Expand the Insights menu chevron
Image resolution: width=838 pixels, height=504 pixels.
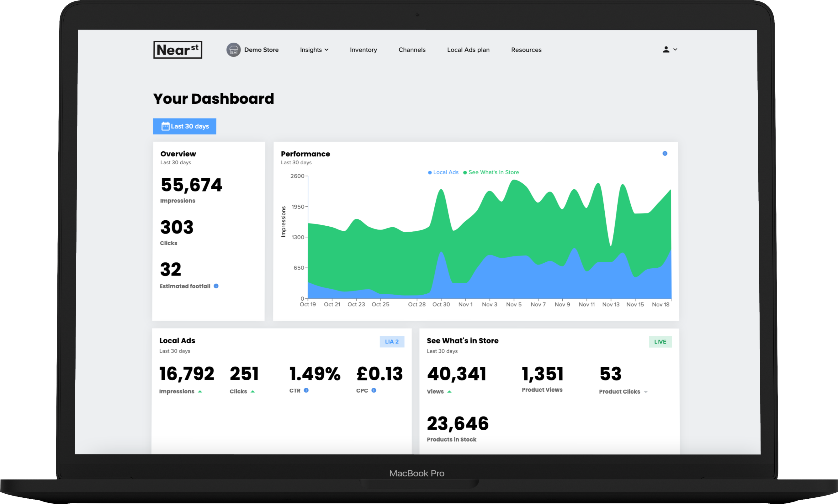[x=326, y=50]
